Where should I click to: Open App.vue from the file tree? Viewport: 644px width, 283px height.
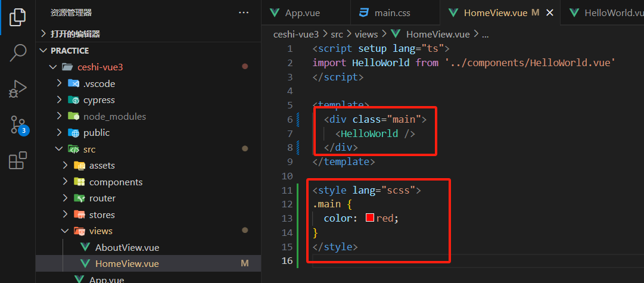(107, 279)
